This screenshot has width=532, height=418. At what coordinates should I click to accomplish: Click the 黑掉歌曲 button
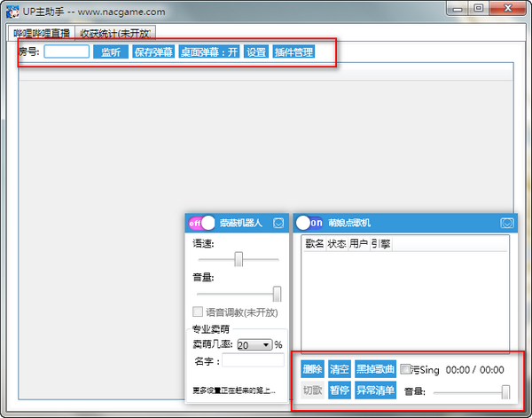coord(375,369)
